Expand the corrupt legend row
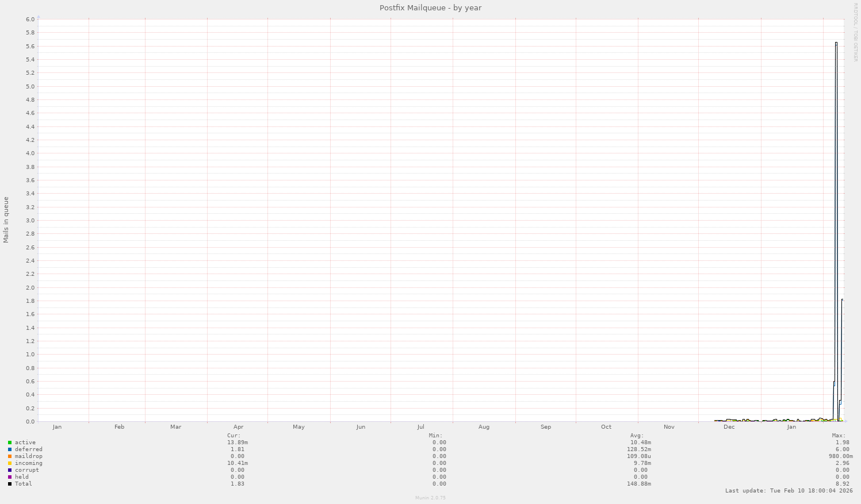This screenshot has width=861, height=504. (28, 470)
